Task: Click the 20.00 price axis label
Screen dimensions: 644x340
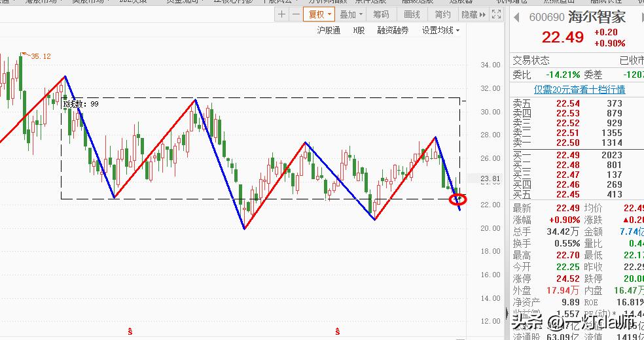Action: [x=490, y=228]
